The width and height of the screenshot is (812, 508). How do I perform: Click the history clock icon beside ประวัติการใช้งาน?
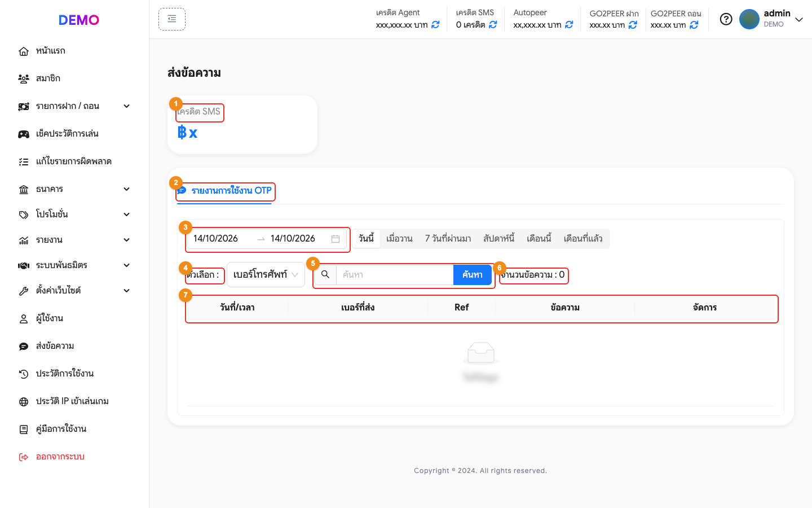pyautogui.click(x=24, y=374)
